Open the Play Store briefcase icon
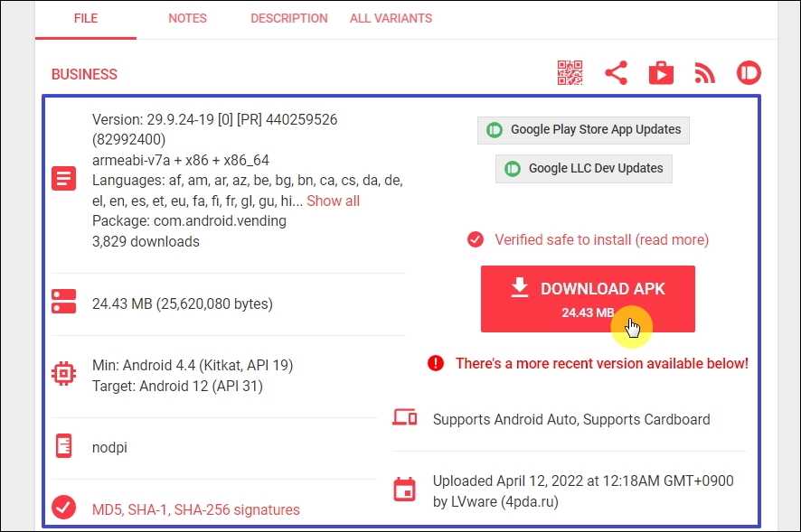The height and width of the screenshot is (532, 801). tap(661, 73)
